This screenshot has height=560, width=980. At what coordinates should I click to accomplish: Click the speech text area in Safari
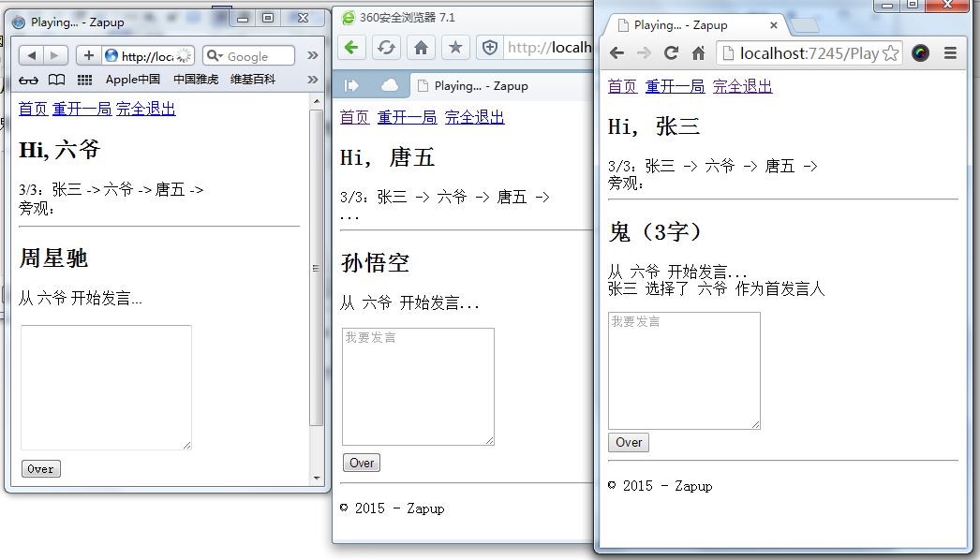click(106, 388)
